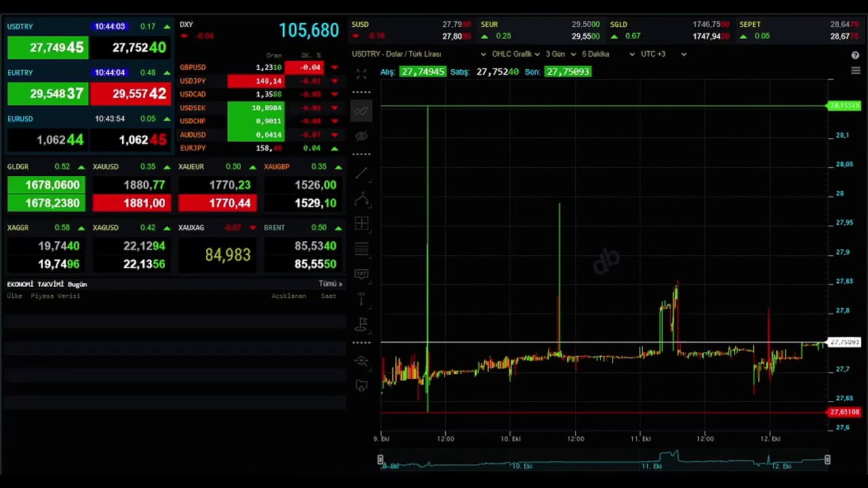Select the chart indicators tool
Viewport: 868px width, 488px height.
point(361,110)
